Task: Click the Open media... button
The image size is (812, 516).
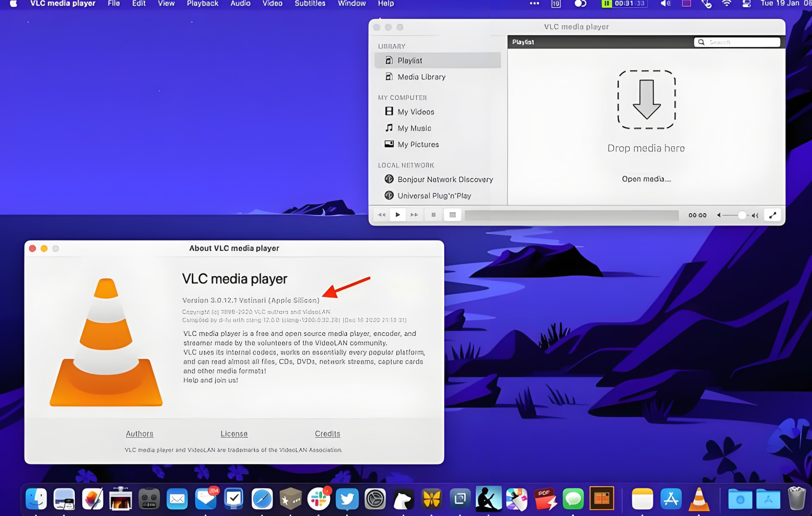Action: [646, 179]
